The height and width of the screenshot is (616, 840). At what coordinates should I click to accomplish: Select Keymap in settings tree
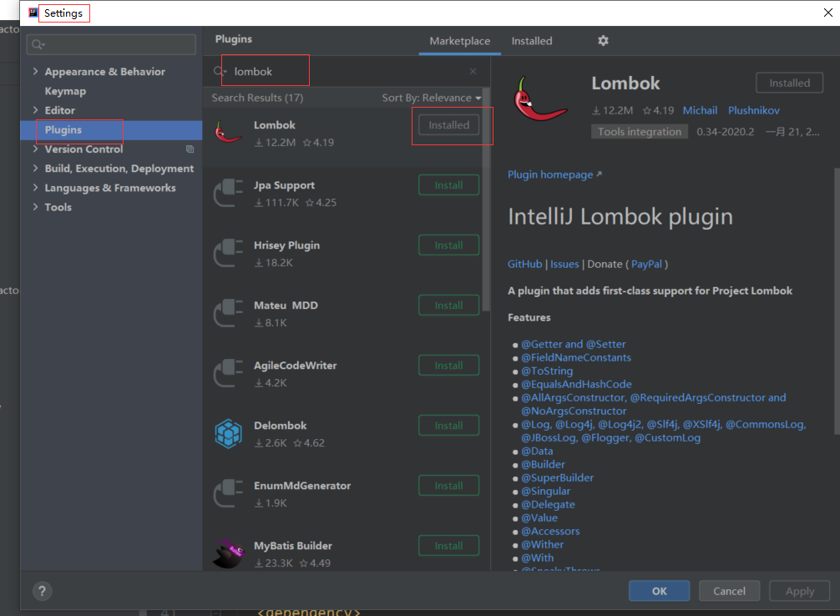(x=65, y=91)
